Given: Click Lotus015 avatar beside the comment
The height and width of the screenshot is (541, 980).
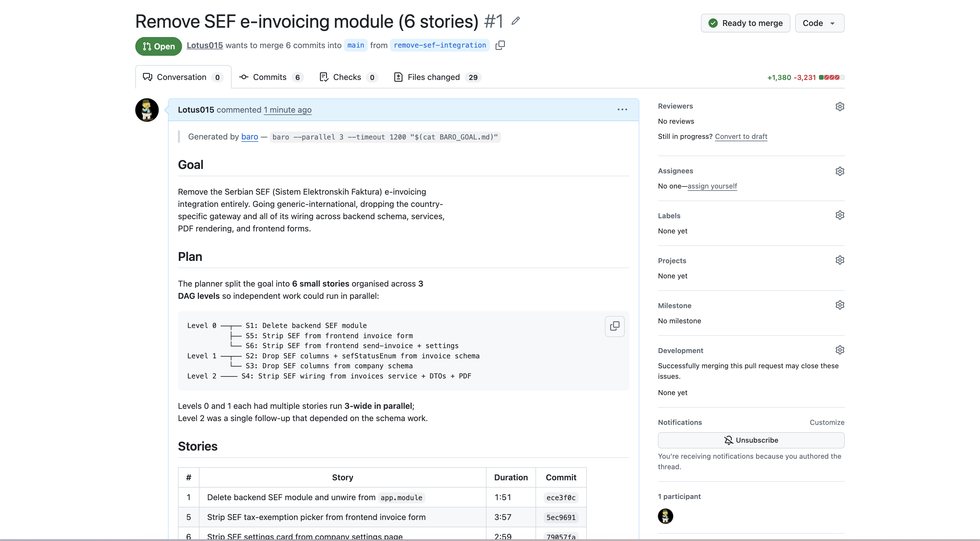Looking at the screenshot, I should [147, 110].
